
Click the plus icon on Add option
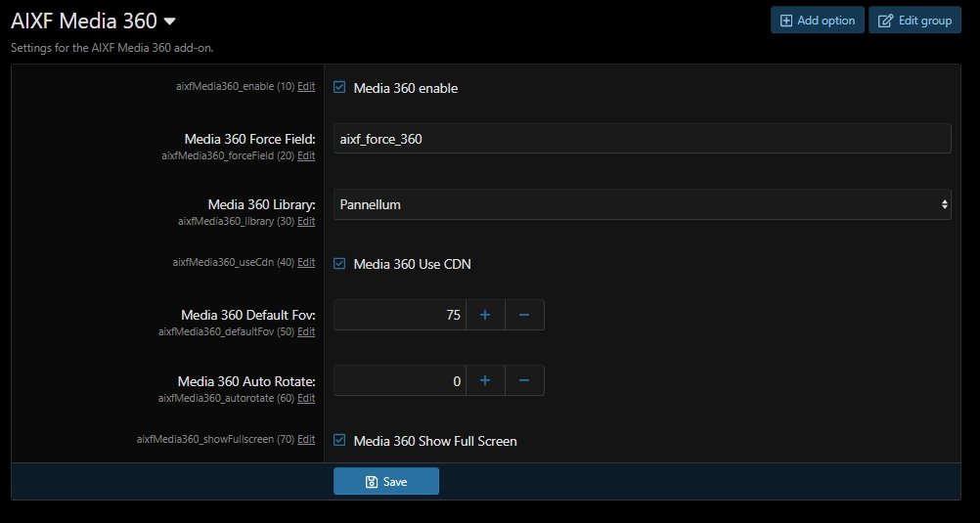(786, 21)
